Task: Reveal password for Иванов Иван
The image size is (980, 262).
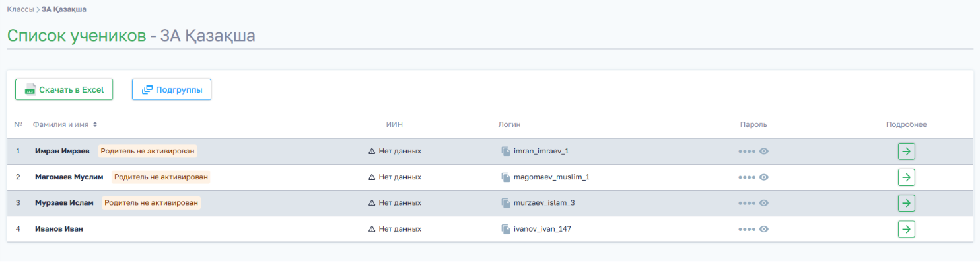Action: click(764, 229)
